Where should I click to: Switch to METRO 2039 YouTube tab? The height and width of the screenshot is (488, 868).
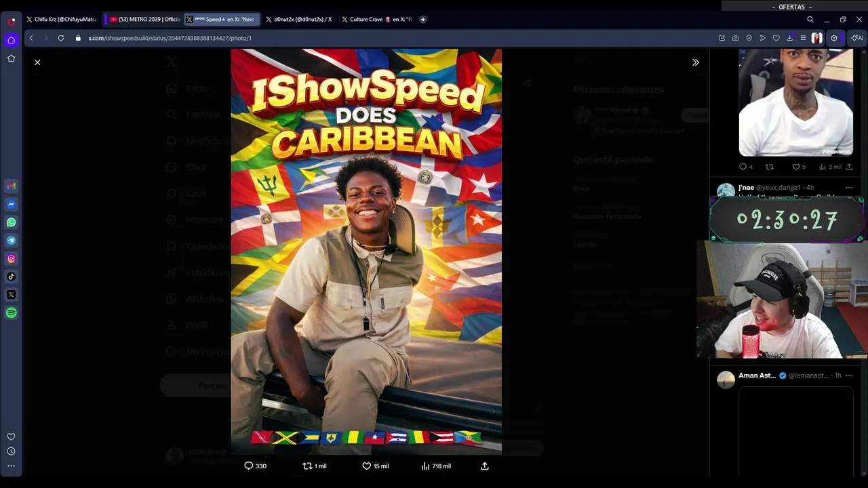click(144, 20)
